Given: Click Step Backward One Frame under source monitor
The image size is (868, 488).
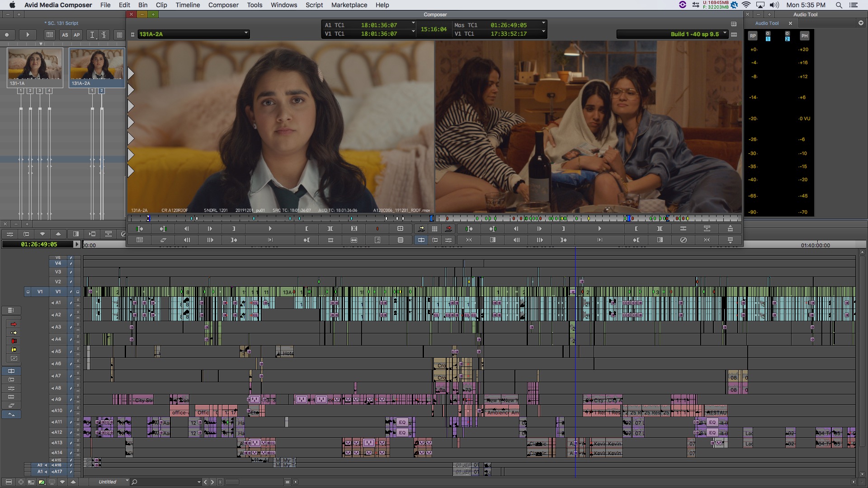Looking at the screenshot, I should point(186,229).
